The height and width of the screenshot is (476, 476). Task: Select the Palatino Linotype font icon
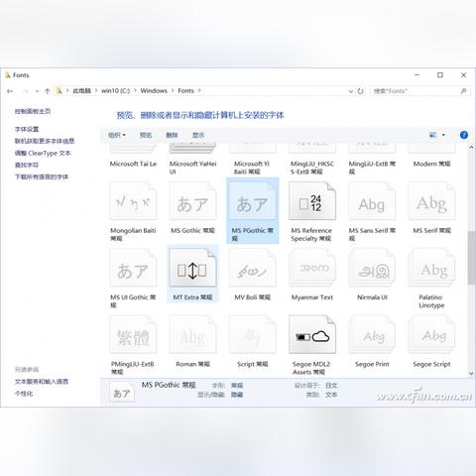click(x=431, y=268)
